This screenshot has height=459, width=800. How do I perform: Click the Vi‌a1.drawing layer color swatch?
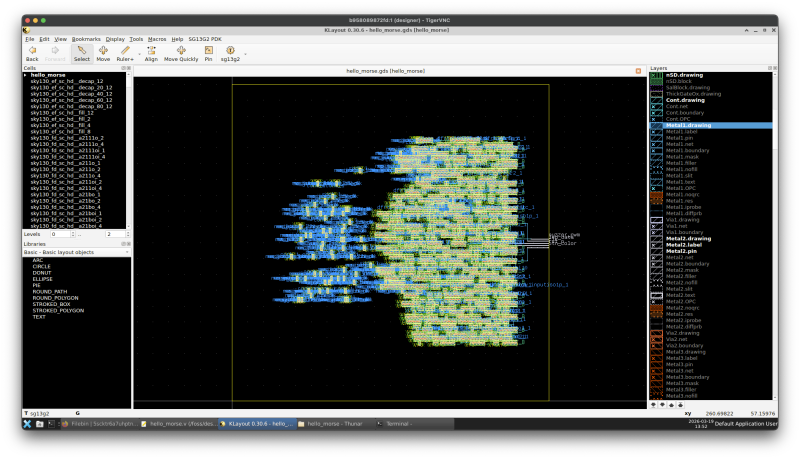tap(657, 219)
